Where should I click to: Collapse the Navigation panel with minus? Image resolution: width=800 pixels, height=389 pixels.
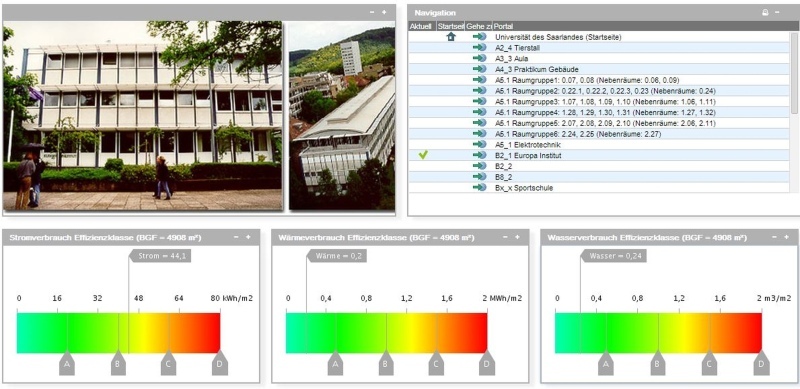777,12
